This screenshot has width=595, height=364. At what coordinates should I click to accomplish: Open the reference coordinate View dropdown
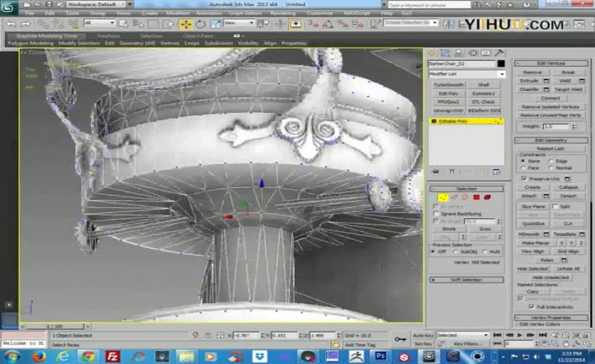pos(239,23)
